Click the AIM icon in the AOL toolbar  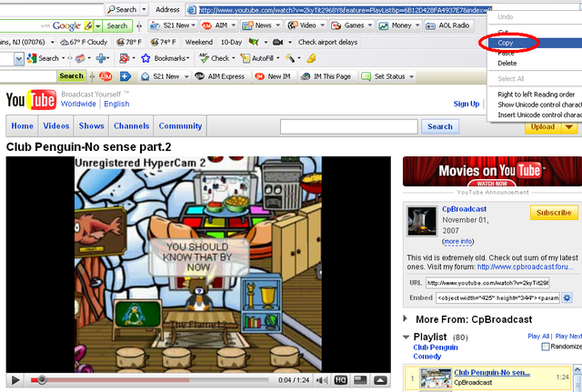[206, 25]
